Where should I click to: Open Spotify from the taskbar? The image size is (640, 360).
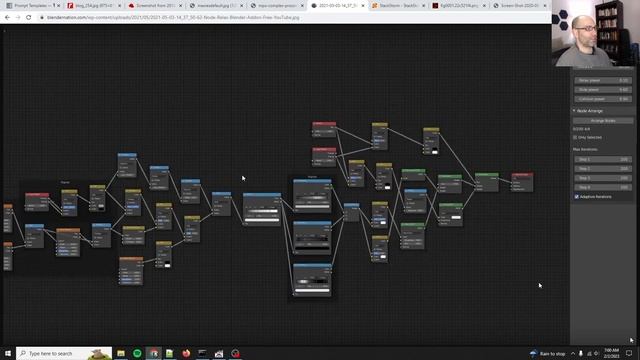pos(137,353)
